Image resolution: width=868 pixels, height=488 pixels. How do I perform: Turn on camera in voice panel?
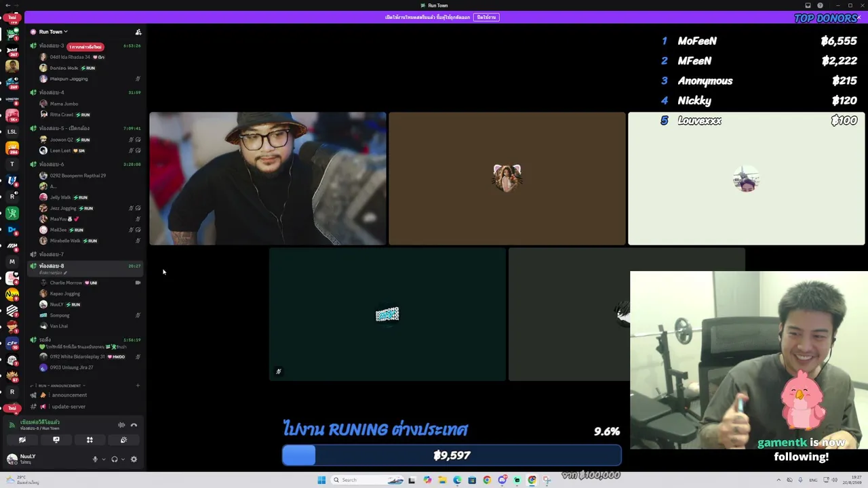click(22, 440)
